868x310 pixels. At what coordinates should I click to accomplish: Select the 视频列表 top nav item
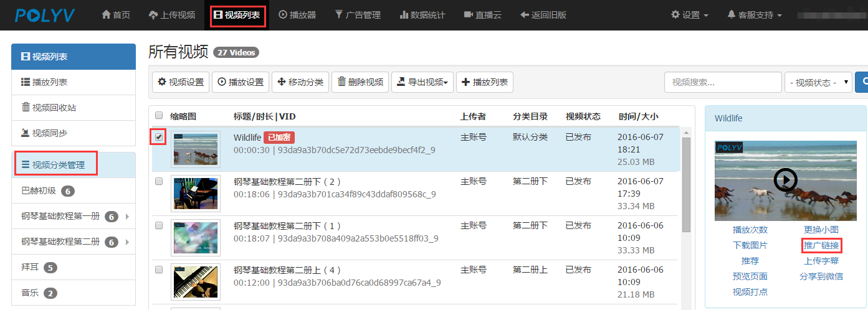pyautogui.click(x=236, y=15)
